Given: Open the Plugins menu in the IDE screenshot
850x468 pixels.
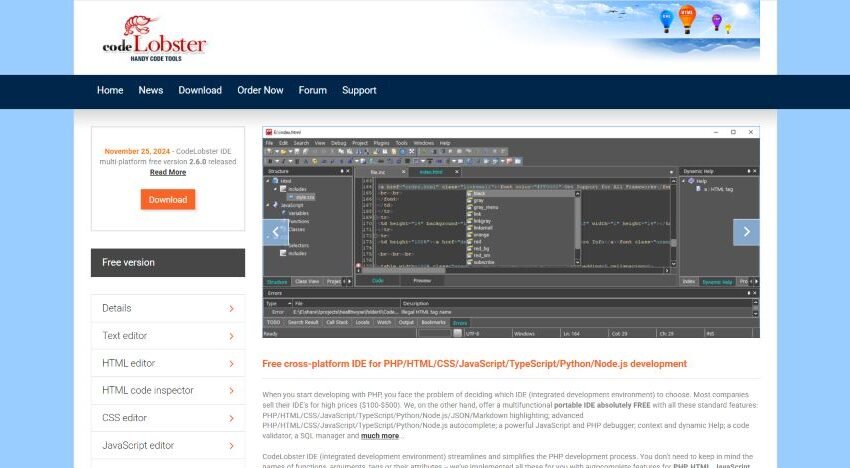Looking at the screenshot, I should (x=382, y=143).
